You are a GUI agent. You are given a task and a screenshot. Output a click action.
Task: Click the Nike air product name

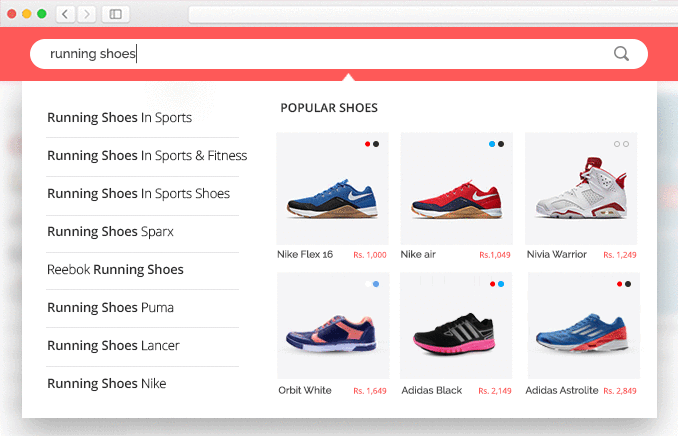click(418, 254)
